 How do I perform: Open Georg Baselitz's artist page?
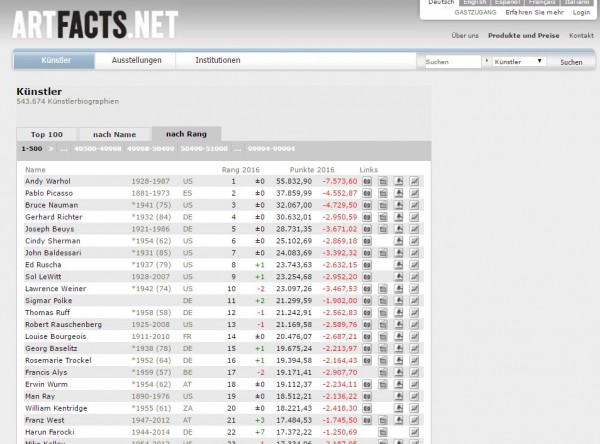pyautogui.click(x=51, y=349)
